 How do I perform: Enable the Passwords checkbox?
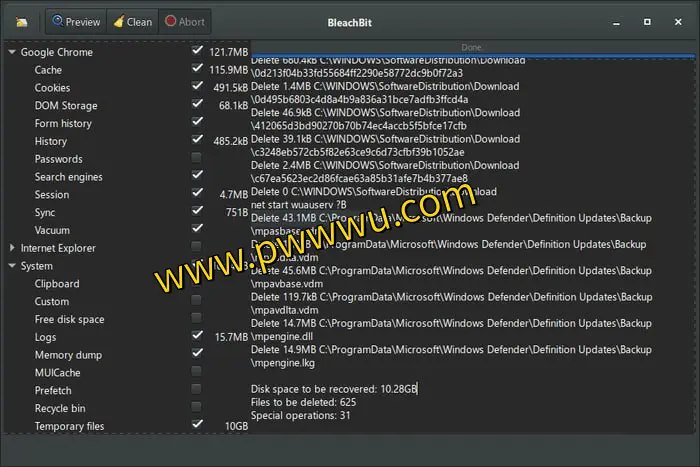[x=196, y=157]
